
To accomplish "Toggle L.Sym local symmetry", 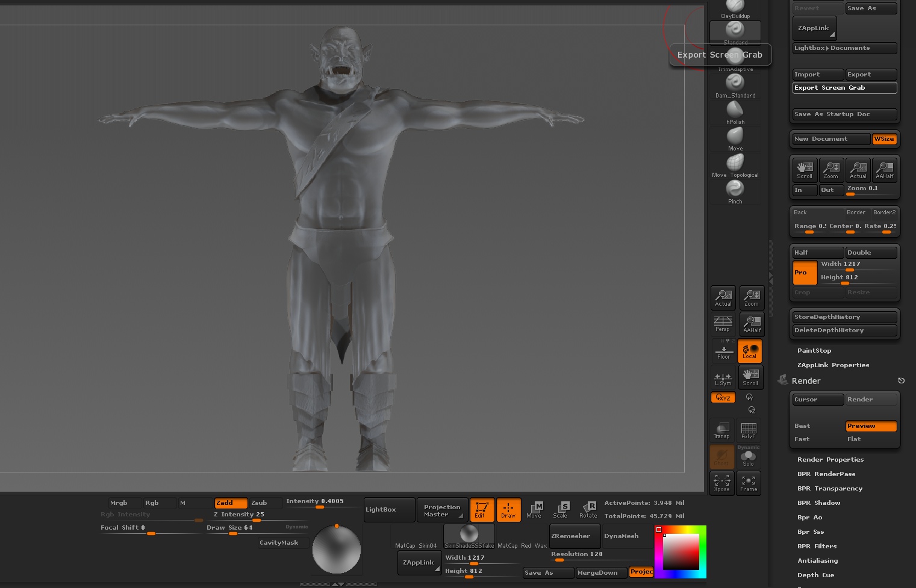I will point(723,377).
